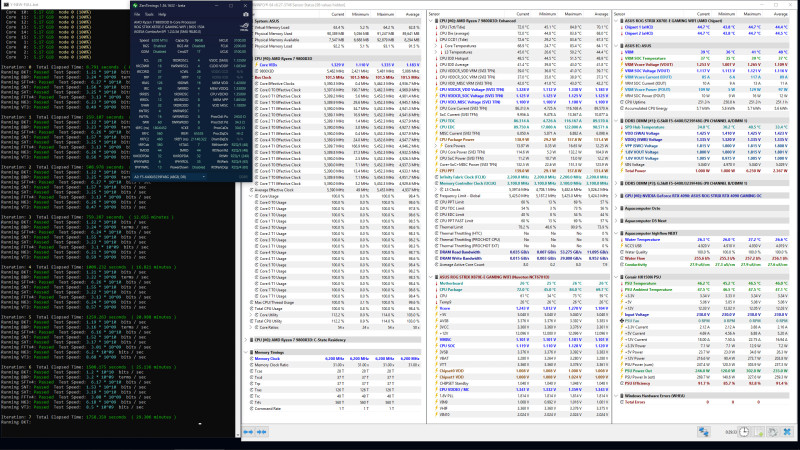Click thermometer icon beside Motherboard row

click(437, 283)
